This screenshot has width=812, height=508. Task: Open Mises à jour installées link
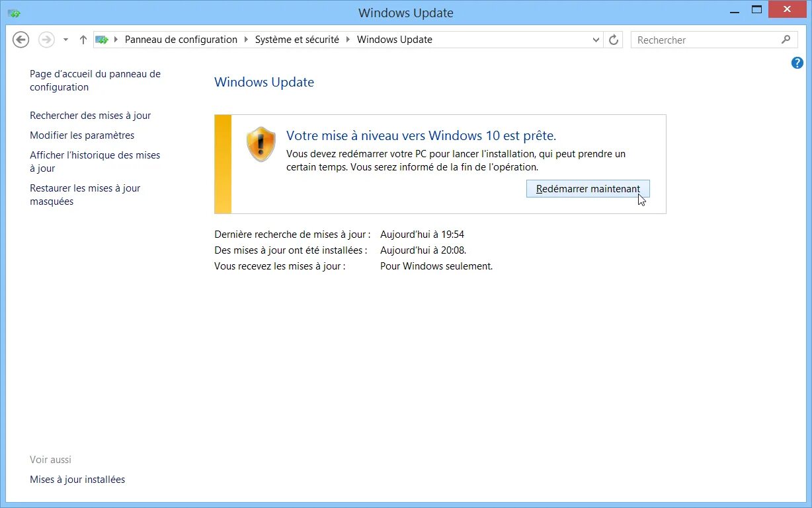pyautogui.click(x=77, y=480)
